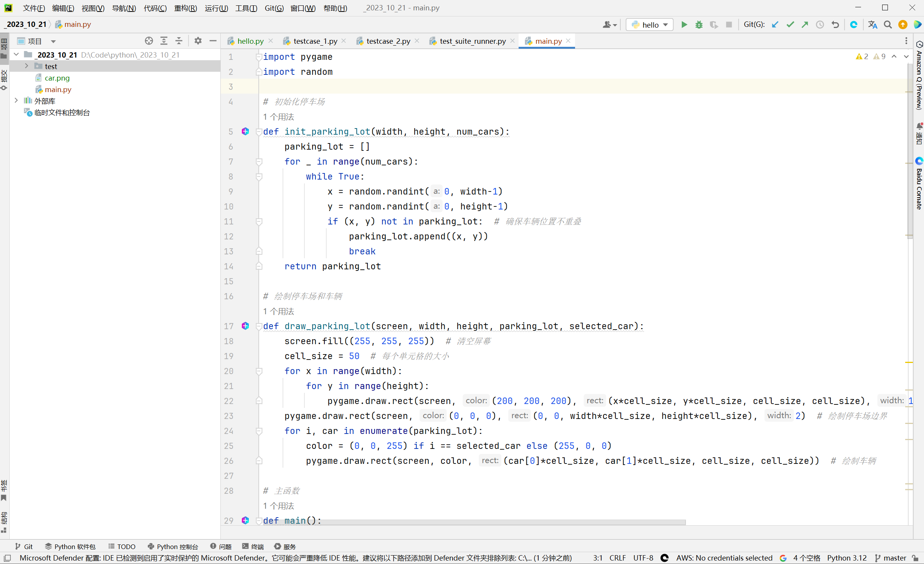Close the main.py editor tab
Screen dimensions: 924x564
pos(568,41)
